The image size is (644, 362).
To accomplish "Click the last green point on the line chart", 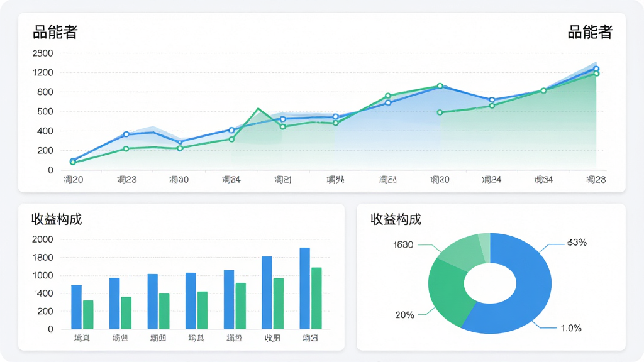I will pyautogui.click(x=596, y=74).
